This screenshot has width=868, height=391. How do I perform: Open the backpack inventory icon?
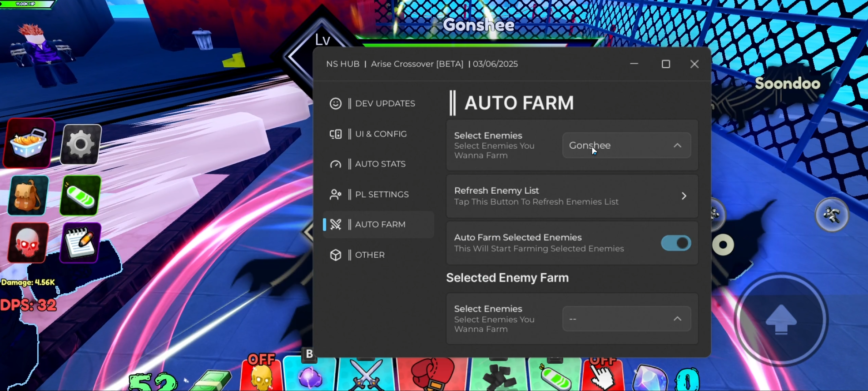[28, 195]
